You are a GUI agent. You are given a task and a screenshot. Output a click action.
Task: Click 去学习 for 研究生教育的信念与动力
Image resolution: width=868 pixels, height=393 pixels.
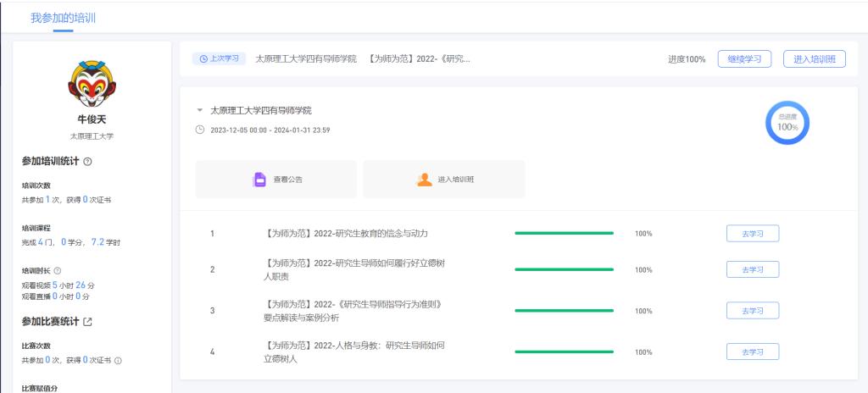tap(752, 233)
